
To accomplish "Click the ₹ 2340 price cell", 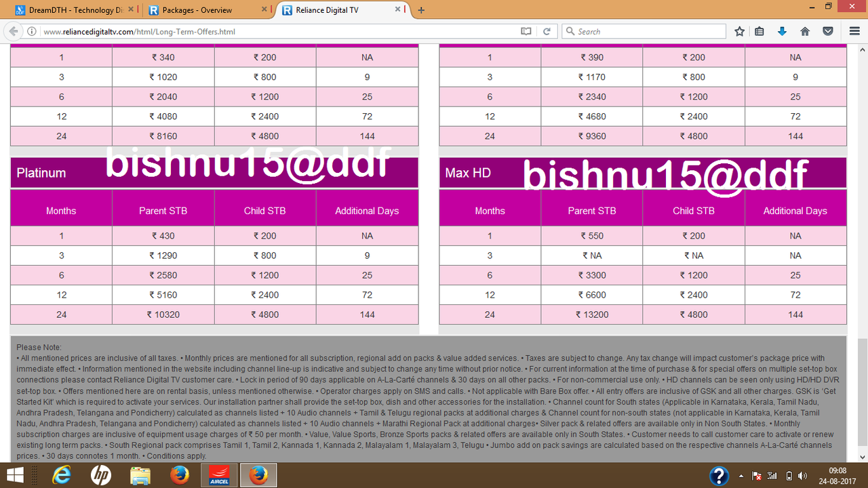I will click(x=592, y=97).
